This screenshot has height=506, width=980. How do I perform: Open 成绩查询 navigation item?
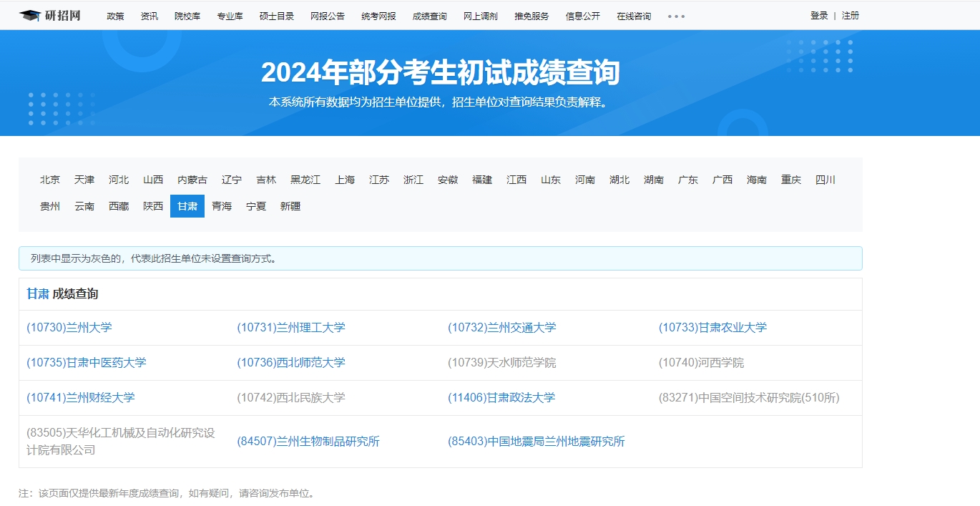[x=430, y=16]
